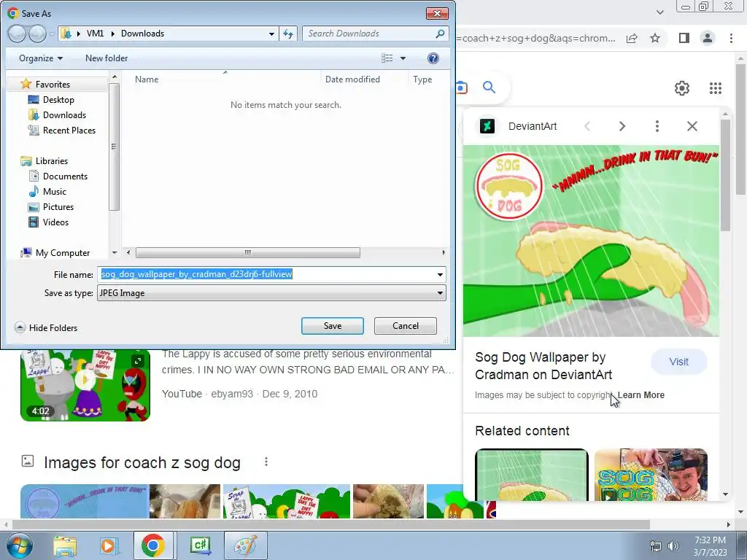The image size is (747, 560).
Task: Click the horizontal scrollbar in file list
Action: pyautogui.click(x=248, y=252)
